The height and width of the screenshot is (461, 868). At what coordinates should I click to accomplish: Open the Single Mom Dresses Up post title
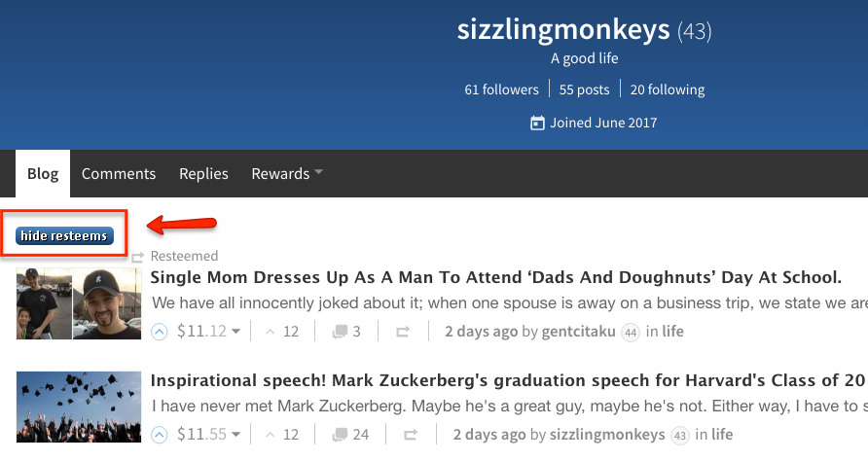[496, 277]
